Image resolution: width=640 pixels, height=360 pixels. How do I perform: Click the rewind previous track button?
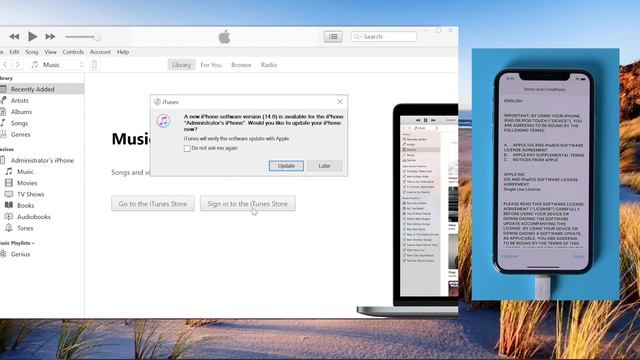(x=14, y=37)
